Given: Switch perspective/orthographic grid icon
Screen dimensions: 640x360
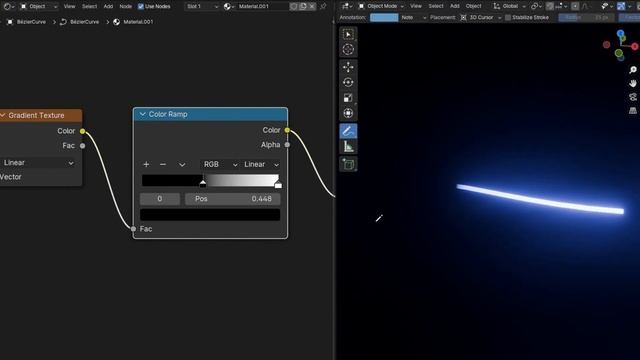Looking at the screenshot, I should pos(633,111).
